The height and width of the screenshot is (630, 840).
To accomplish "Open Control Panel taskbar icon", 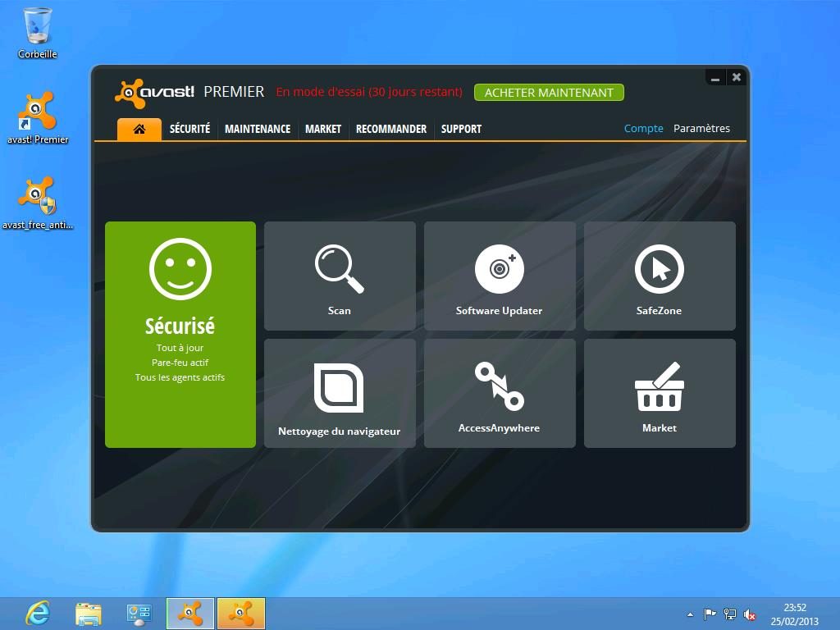I will (x=139, y=614).
